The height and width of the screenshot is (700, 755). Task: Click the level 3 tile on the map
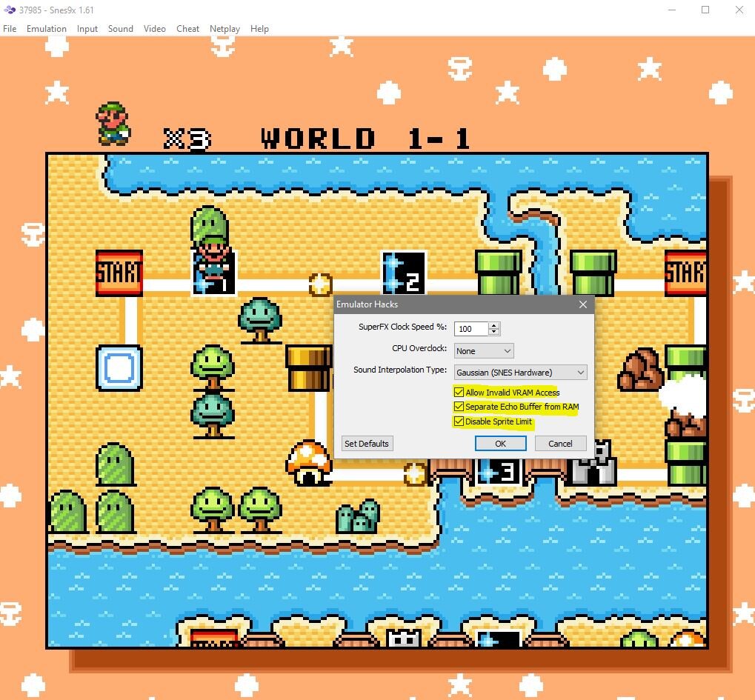(x=500, y=472)
